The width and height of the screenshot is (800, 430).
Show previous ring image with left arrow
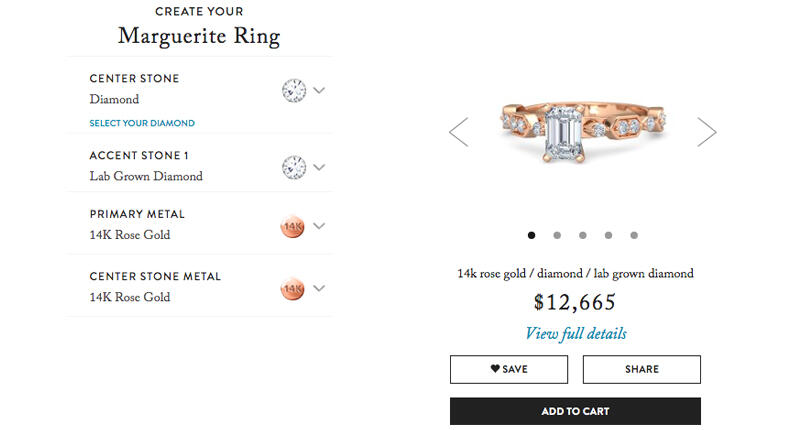459,132
